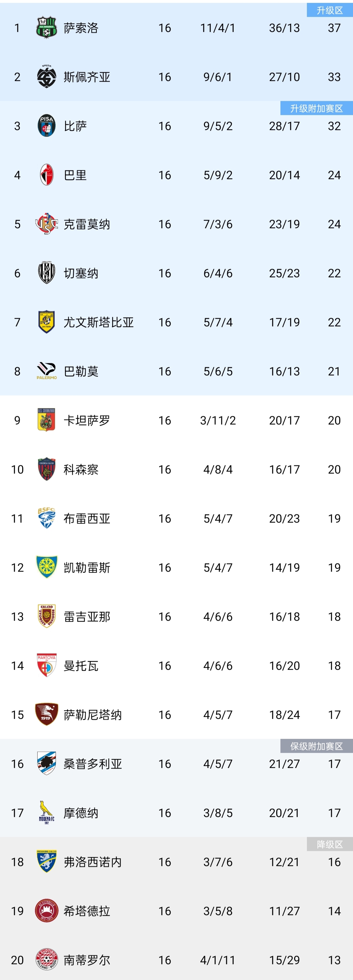
Task: Click the Mantova (曼托瓦) shield logo
Action: click(46, 665)
